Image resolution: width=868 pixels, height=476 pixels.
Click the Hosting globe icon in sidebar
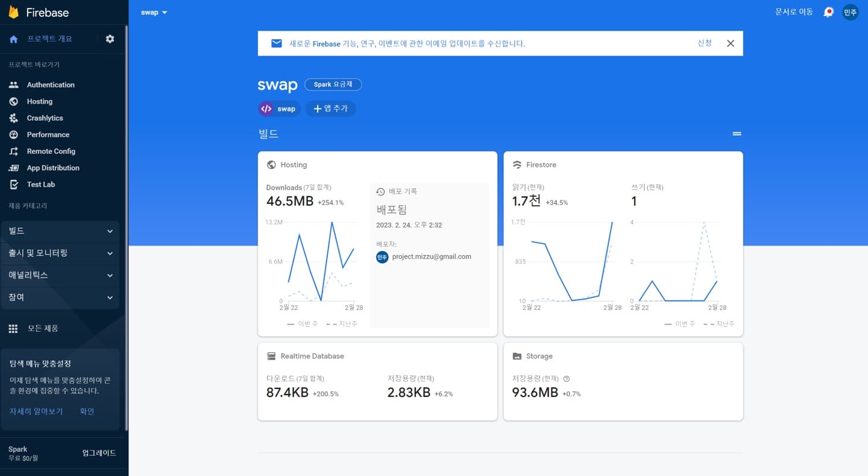14,101
